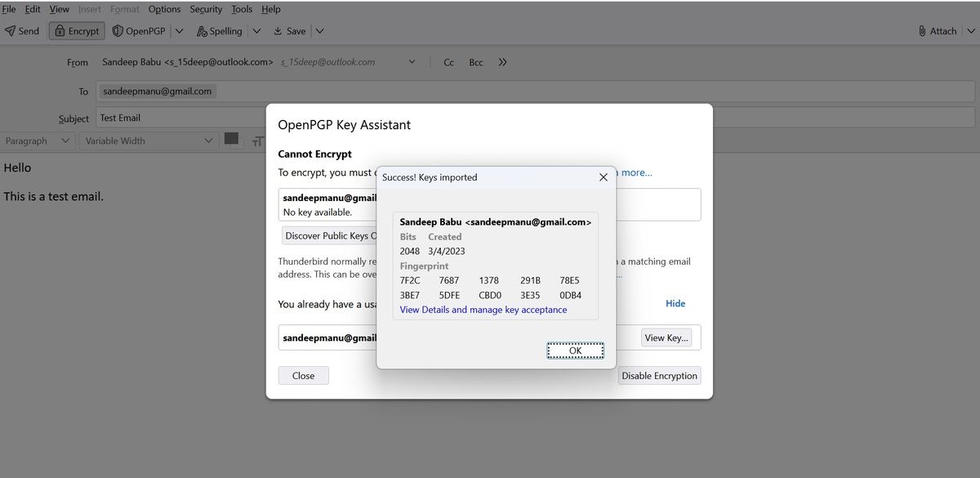Image resolution: width=980 pixels, height=478 pixels.
Task: Open the Help menu
Action: pyautogui.click(x=271, y=9)
